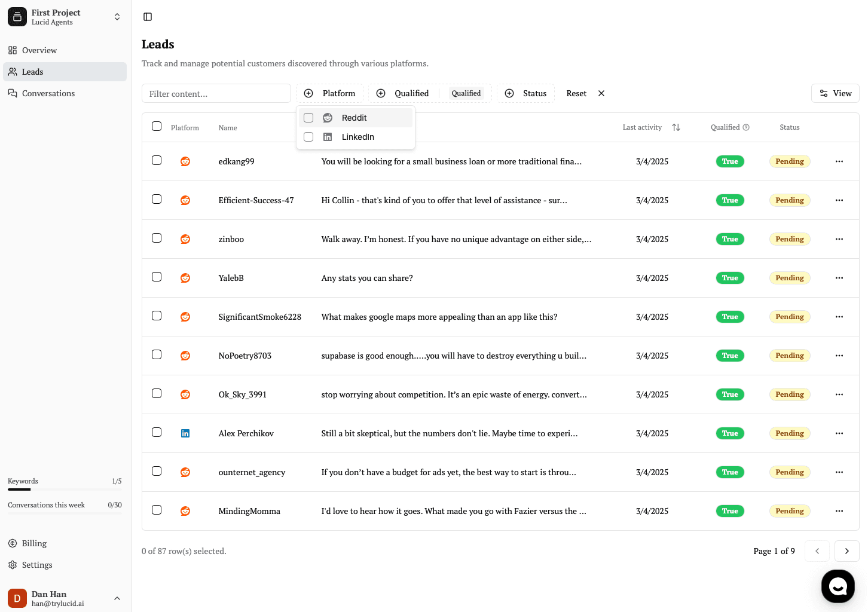Check the LinkedIn filter checkbox
The width and height of the screenshot is (868, 612).
tap(308, 137)
